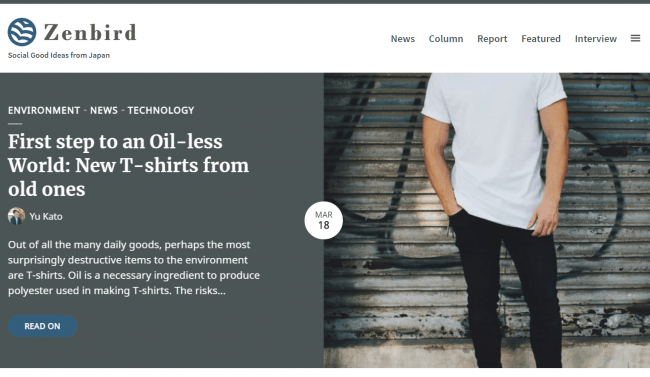Screen dimensions: 650x377
Task: Open the Report menu item
Action: pyautogui.click(x=492, y=39)
